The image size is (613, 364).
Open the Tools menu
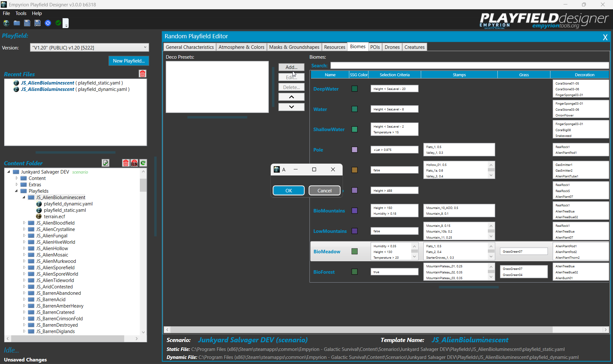21,13
